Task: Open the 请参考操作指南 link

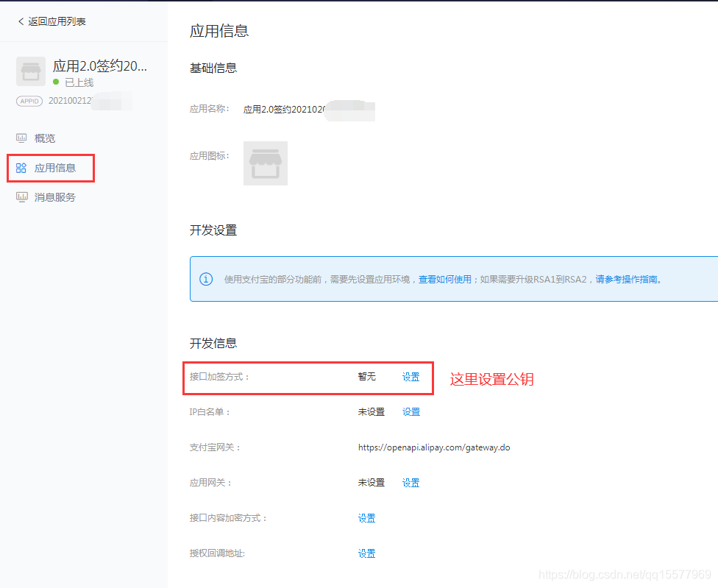Action: click(x=626, y=280)
